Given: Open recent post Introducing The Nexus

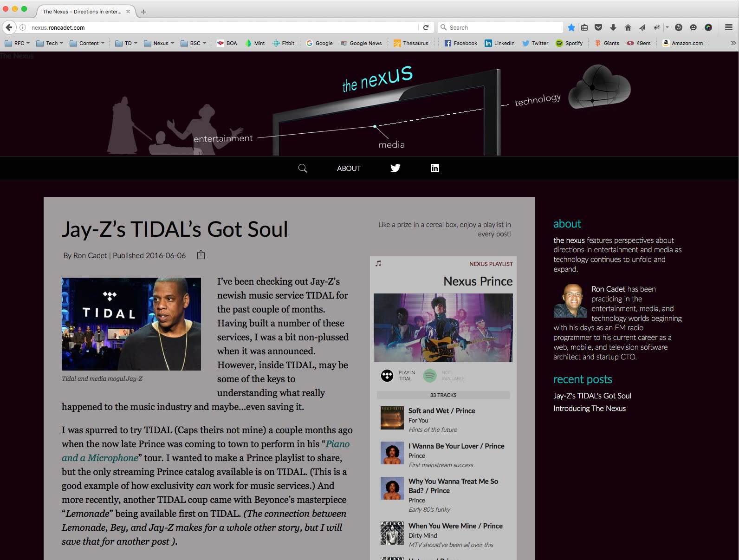Looking at the screenshot, I should point(590,408).
